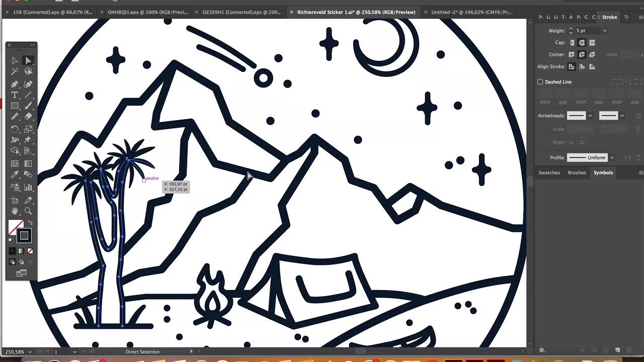644x362 pixels.
Task: Select the Selection tool (black arrow)
Action: tap(15, 61)
